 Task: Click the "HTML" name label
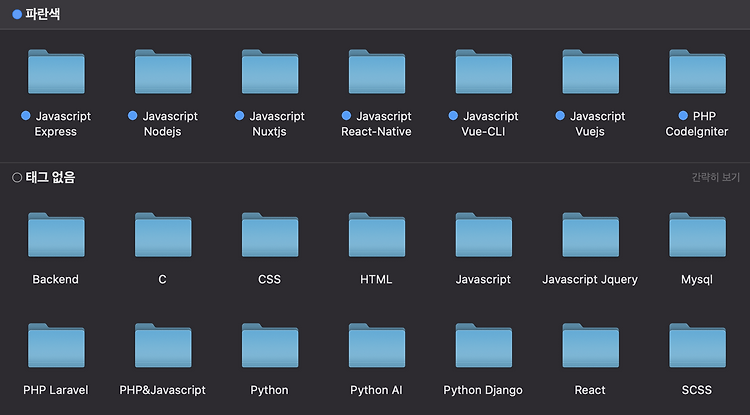click(x=376, y=279)
